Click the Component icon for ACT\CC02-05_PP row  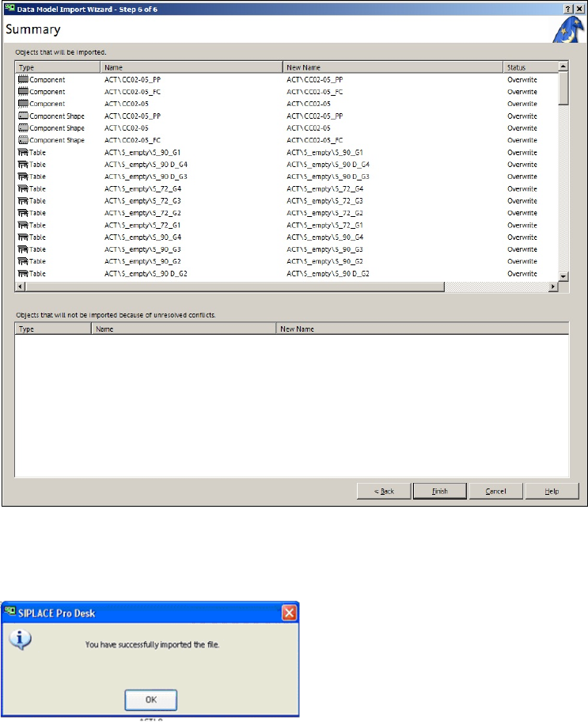click(23, 79)
